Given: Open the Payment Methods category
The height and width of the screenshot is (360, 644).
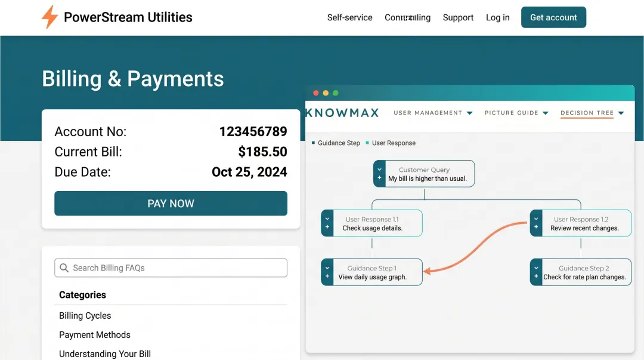Looking at the screenshot, I should [95, 335].
